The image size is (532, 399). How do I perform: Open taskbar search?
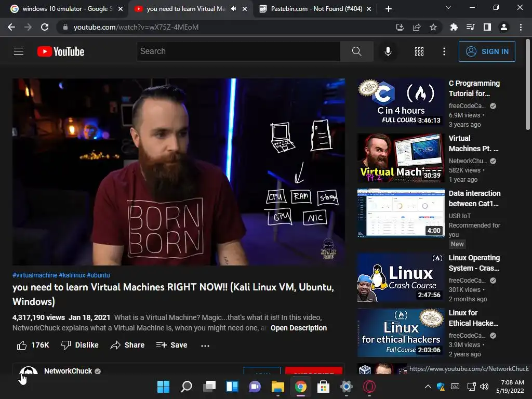pyautogui.click(x=187, y=387)
